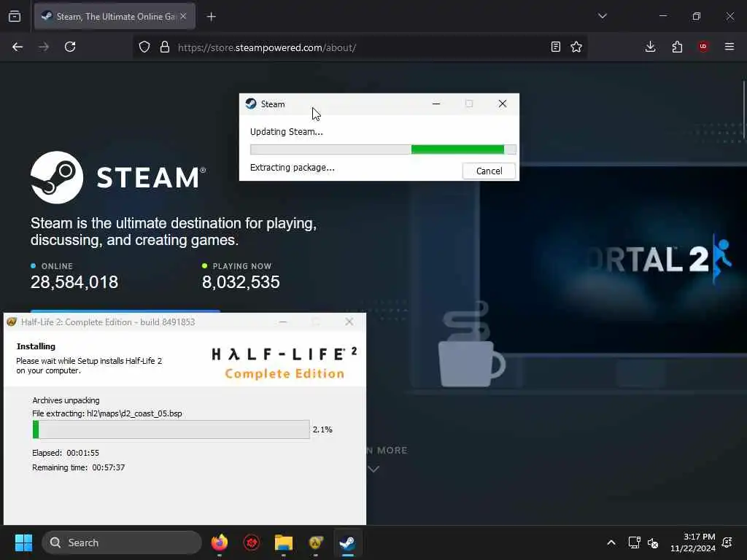Go back to the previous page
Screen dimensions: 747x560
[x=18, y=47]
